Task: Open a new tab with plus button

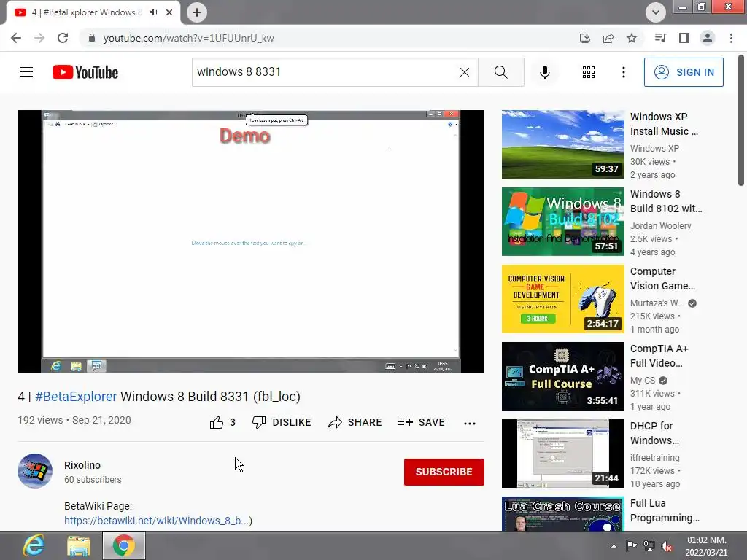Action: tap(197, 12)
